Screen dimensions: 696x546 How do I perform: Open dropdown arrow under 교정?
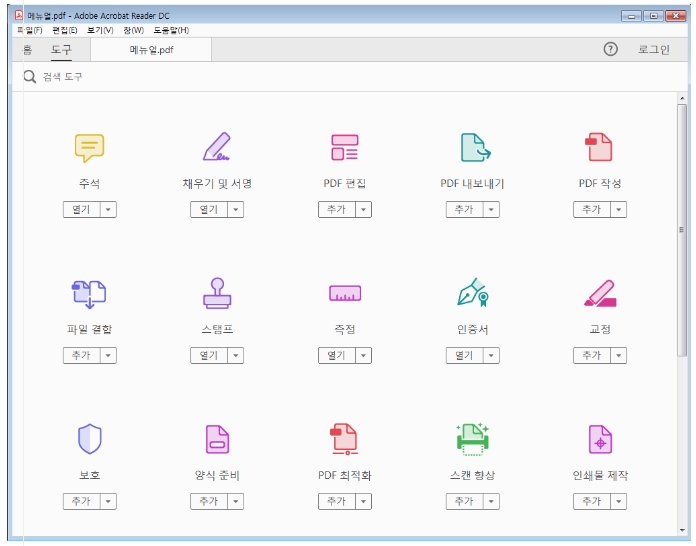(619, 356)
